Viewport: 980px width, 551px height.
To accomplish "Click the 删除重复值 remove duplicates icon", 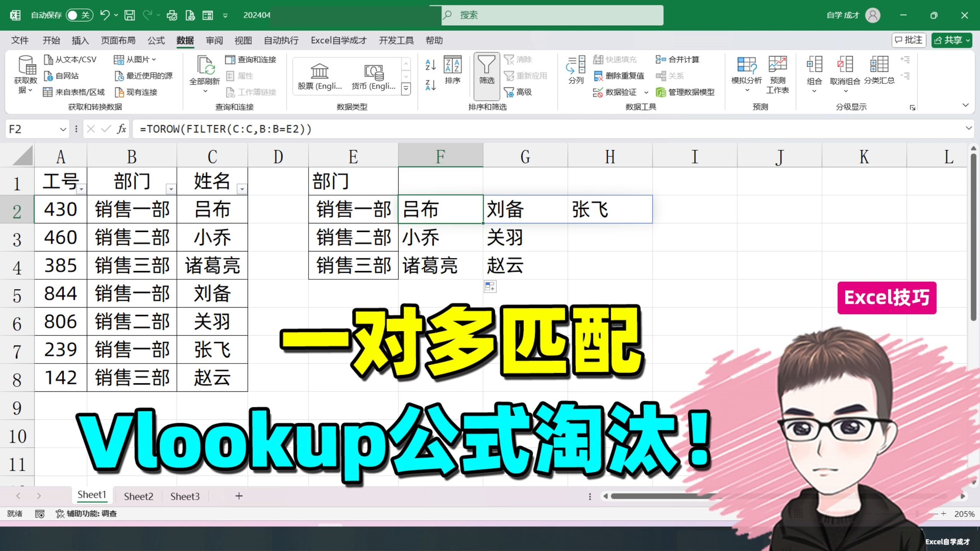I will pyautogui.click(x=599, y=76).
